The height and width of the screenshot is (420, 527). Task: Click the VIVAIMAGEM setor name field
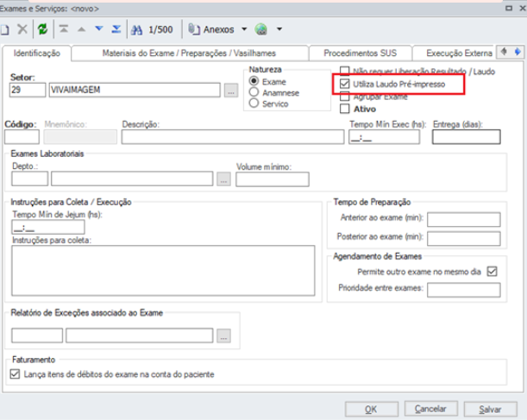(x=135, y=90)
